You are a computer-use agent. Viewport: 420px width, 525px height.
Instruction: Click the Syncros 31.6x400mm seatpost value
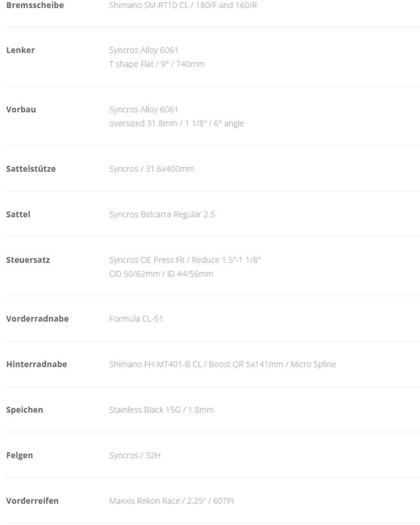point(152,169)
